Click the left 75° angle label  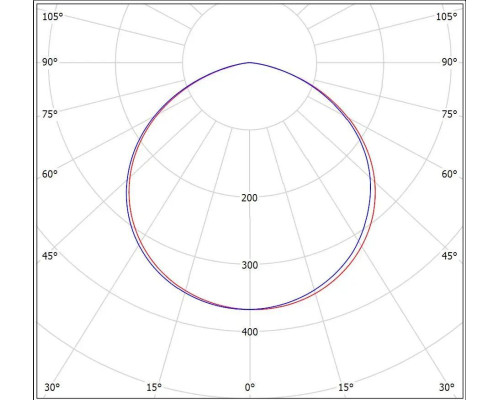pyautogui.click(x=50, y=114)
